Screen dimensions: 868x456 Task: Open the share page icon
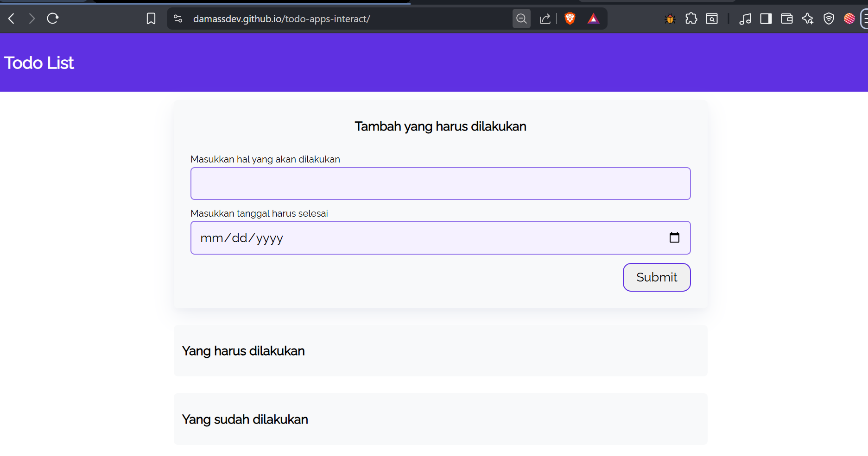click(545, 19)
